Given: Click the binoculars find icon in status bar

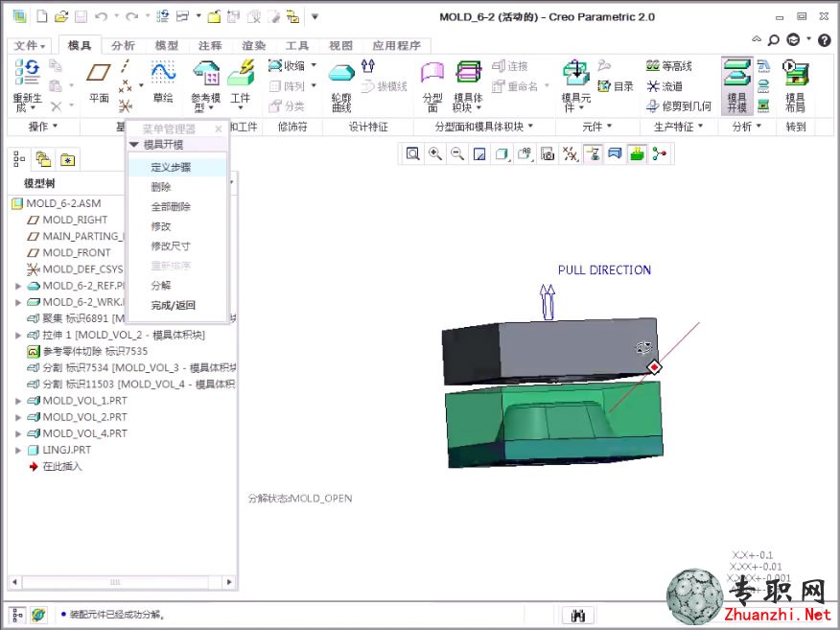Looking at the screenshot, I should click(x=578, y=615).
